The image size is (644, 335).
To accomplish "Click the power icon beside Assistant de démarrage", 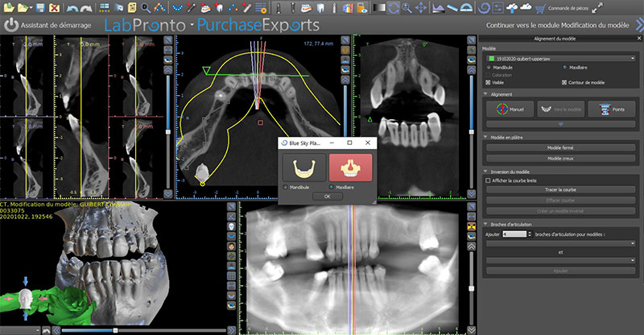I will 10,24.
